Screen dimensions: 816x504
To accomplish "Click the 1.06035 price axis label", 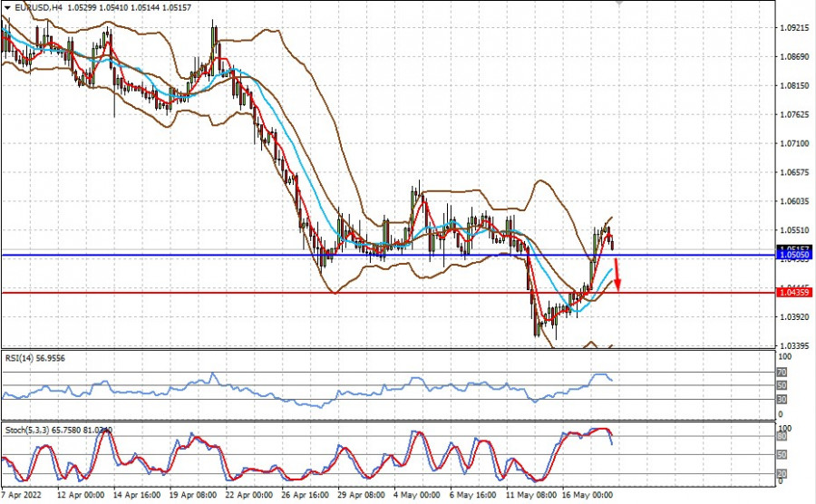I will (794, 201).
